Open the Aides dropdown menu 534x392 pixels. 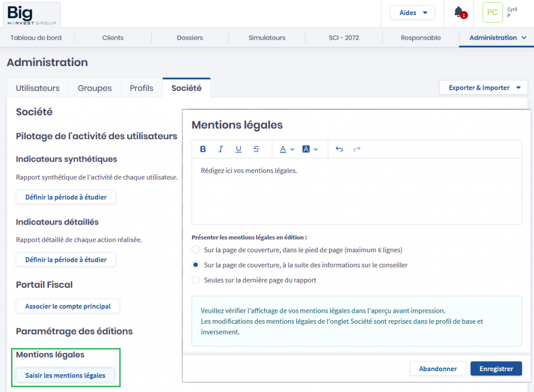tap(412, 13)
